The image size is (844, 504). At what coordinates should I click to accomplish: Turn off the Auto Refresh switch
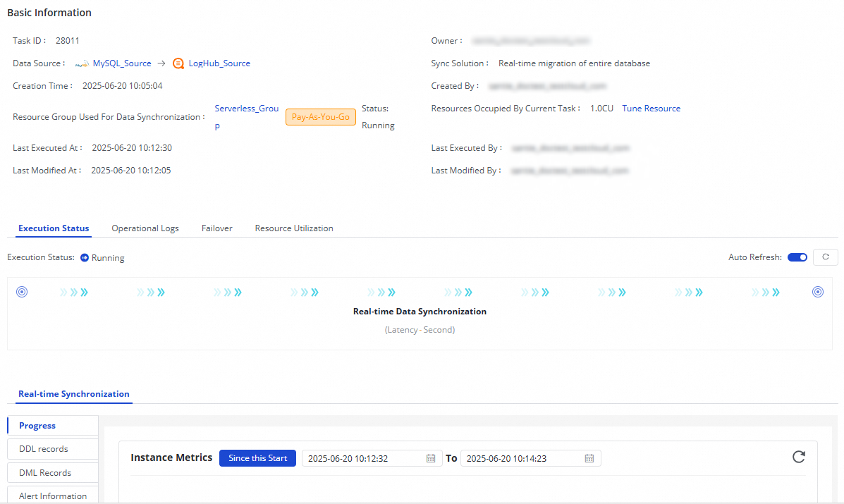797,257
